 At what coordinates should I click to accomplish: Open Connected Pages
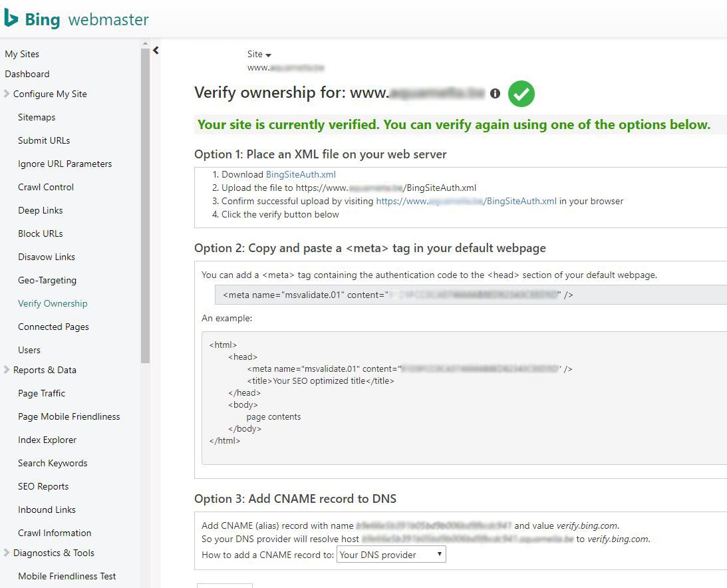(x=53, y=327)
